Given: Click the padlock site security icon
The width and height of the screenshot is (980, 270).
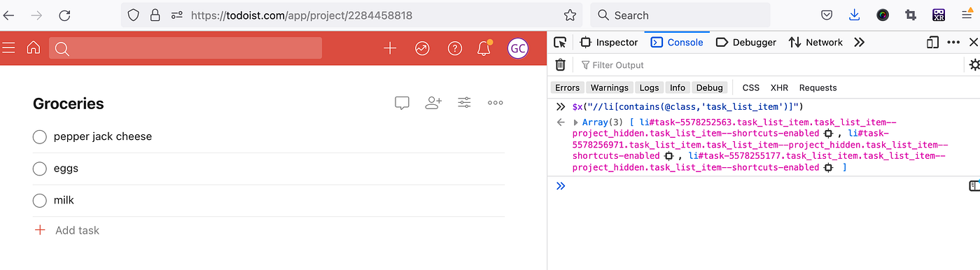Looking at the screenshot, I should (155, 15).
